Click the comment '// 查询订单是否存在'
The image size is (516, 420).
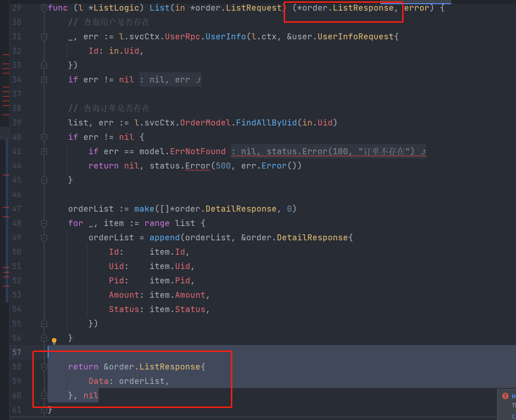tap(109, 108)
